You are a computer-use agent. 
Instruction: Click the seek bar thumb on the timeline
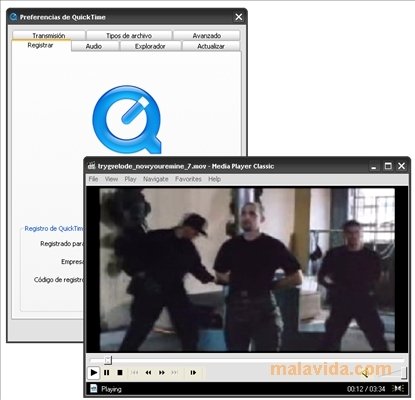[108, 360]
